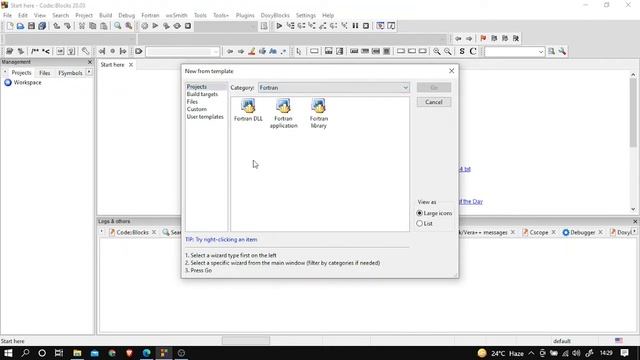Select Build targets wizard type
640x360 pixels.
[202, 94]
